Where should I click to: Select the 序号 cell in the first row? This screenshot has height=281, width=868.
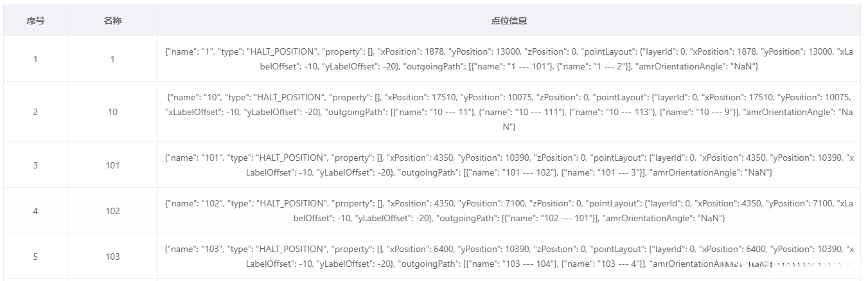(x=35, y=59)
